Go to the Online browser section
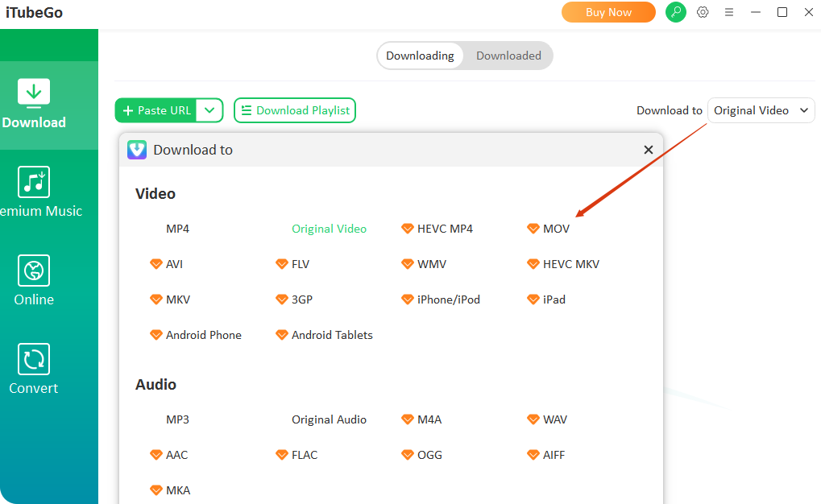821x504 pixels. (34, 282)
